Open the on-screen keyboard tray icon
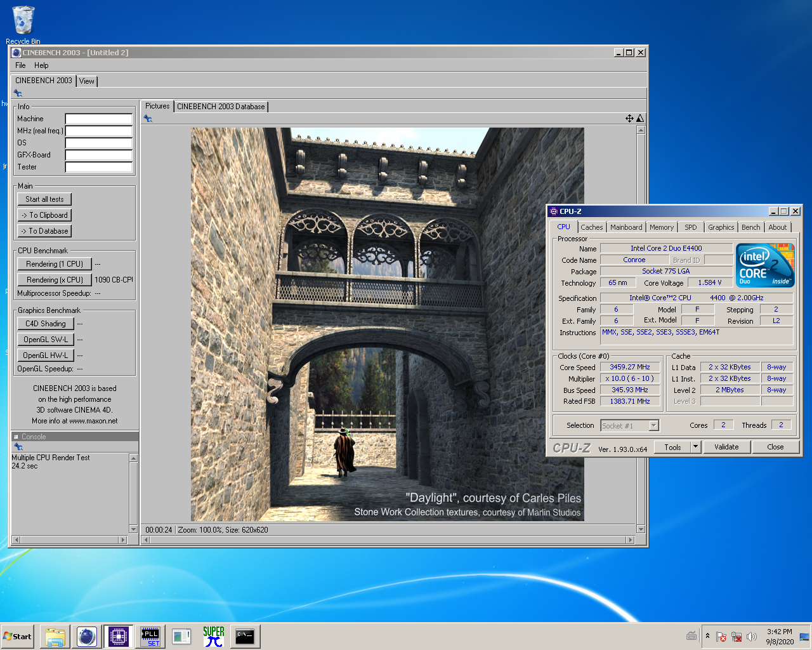Viewport: 812px width, 650px height. click(691, 636)
